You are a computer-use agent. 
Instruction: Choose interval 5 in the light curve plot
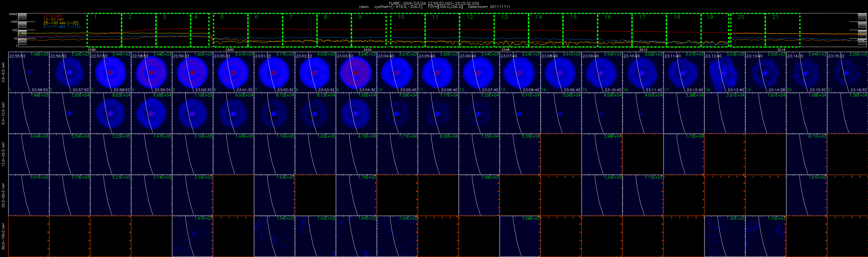(231, 30)
